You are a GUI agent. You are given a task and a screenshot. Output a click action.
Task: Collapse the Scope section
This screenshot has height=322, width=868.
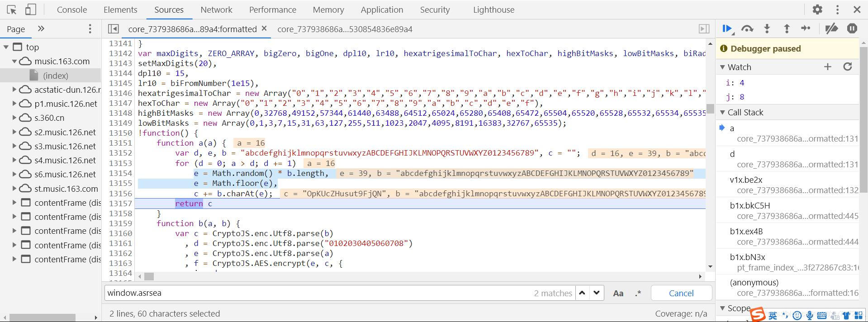722,308
